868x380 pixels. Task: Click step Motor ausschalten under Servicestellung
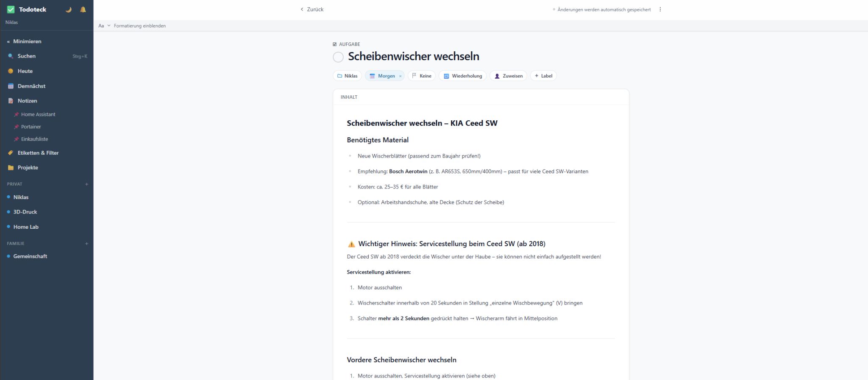point(380,288)
